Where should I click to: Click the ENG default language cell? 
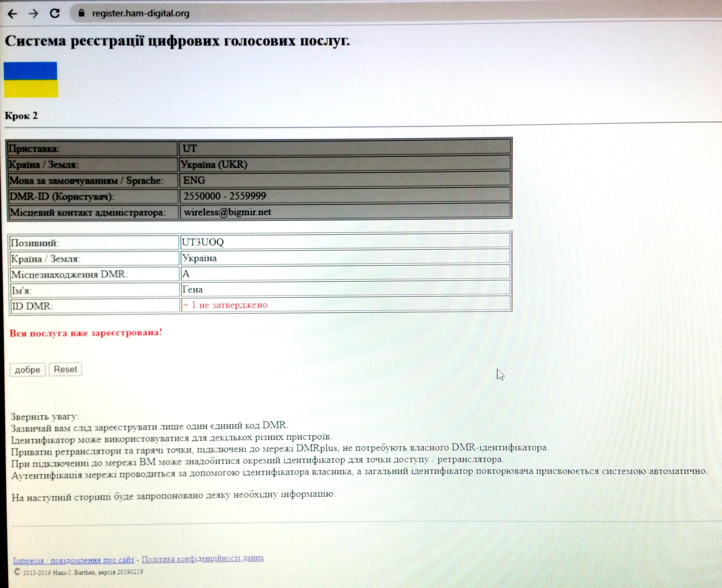point(345,180)
